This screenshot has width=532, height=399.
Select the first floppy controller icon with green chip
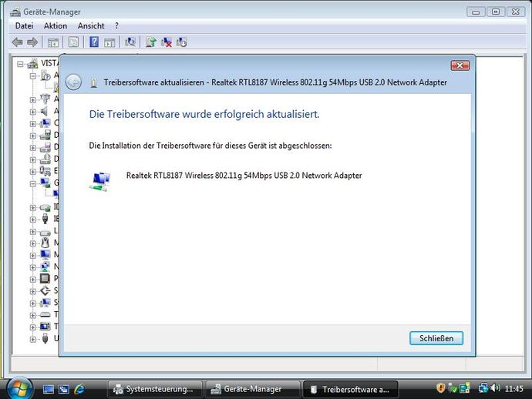coord(45,135)
